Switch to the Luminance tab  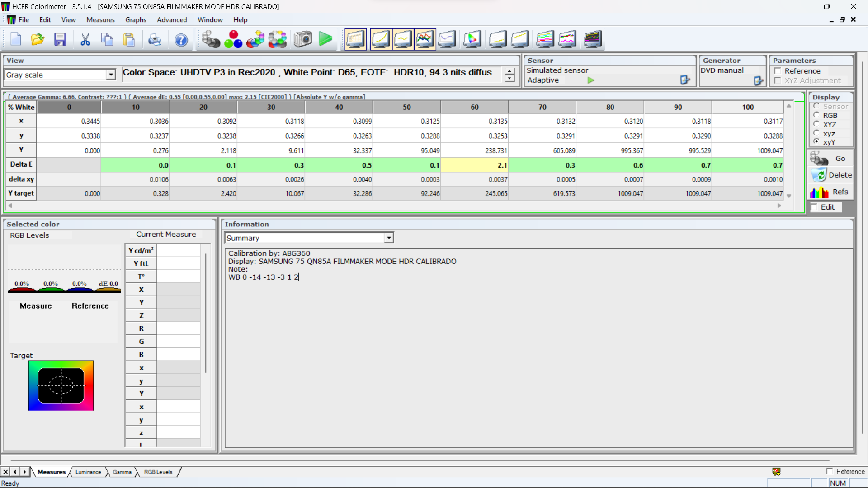(88, 472)
